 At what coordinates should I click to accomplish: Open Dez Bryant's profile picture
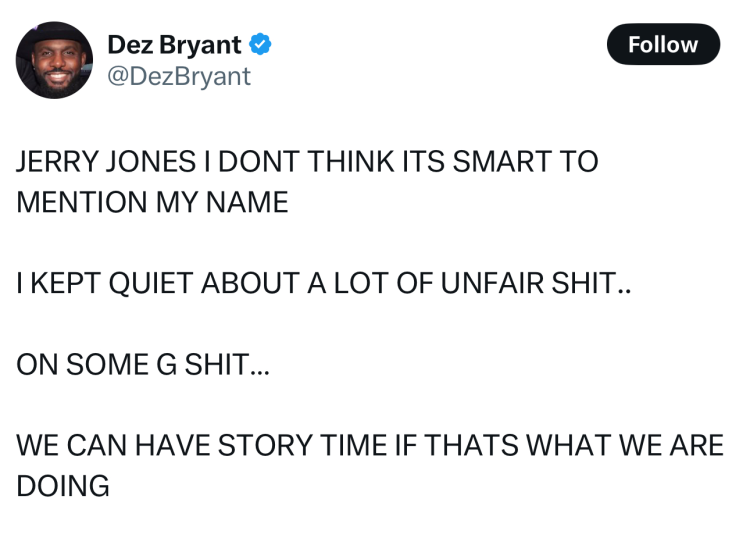coord(54,61)
